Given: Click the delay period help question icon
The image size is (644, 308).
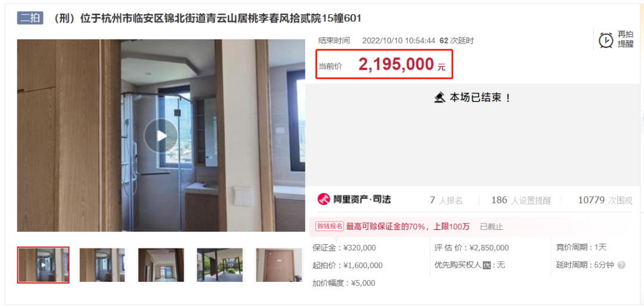Looking at the screenshot, I should click(621, 265).
